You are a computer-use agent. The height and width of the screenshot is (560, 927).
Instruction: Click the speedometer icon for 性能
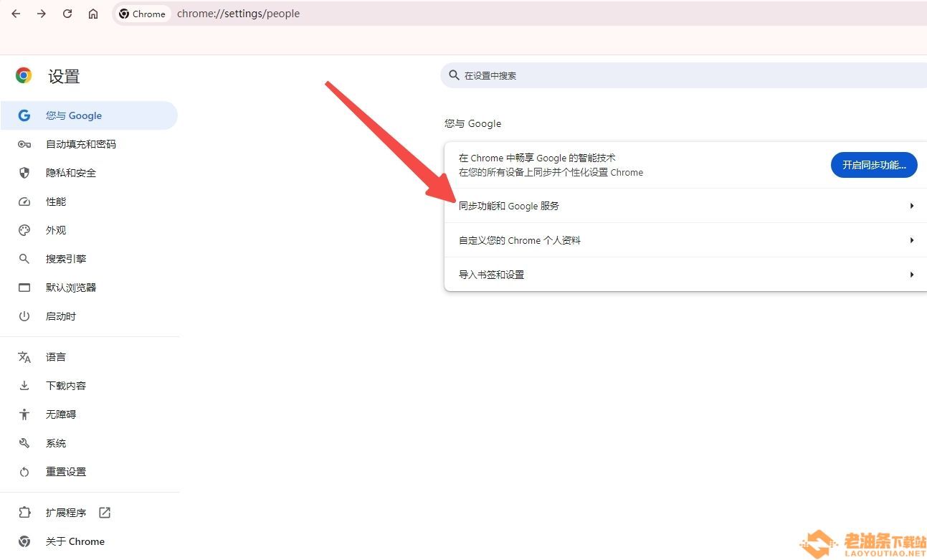point(24,201)
